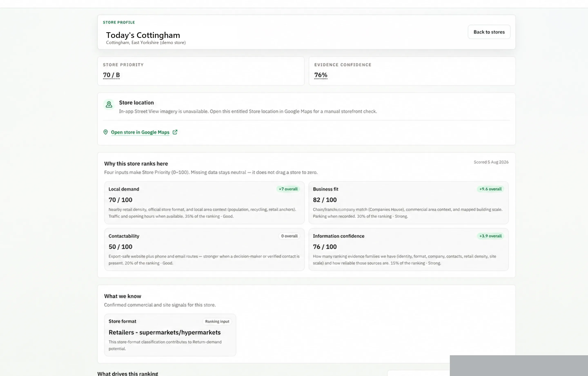Click the 76 / 100 Information confidence score

tap(325, 247)
